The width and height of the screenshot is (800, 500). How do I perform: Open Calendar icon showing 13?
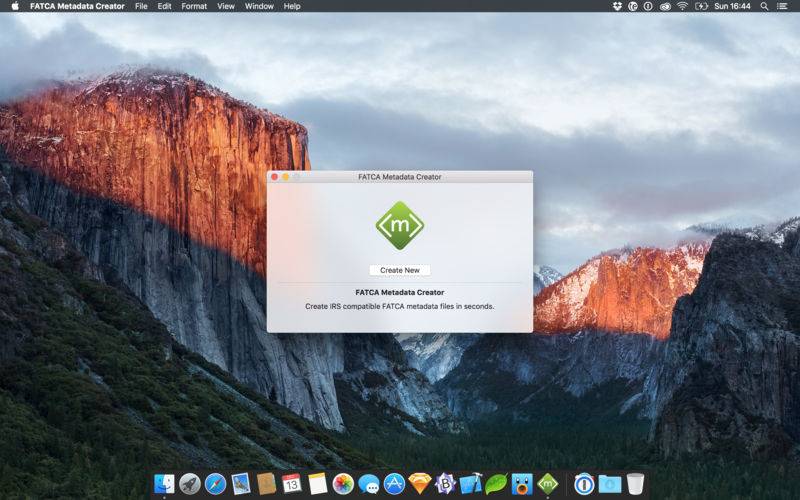pos(292,484)
